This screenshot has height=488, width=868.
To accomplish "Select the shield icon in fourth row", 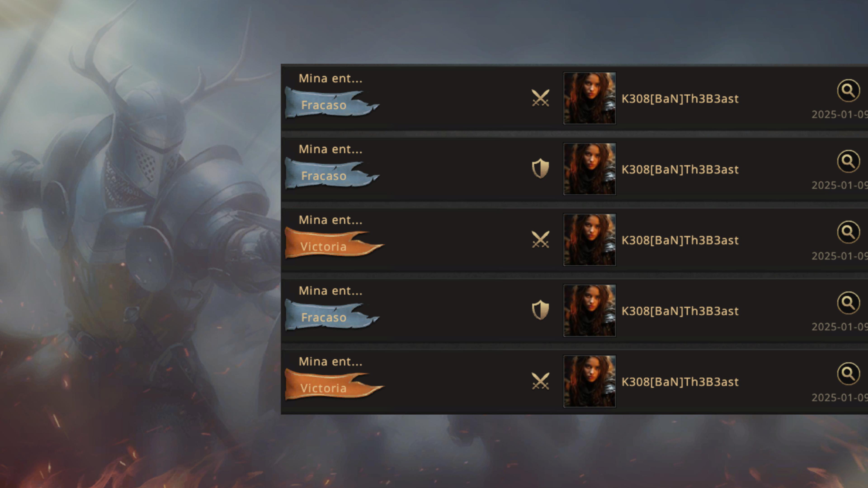I will tap(540, 310).
